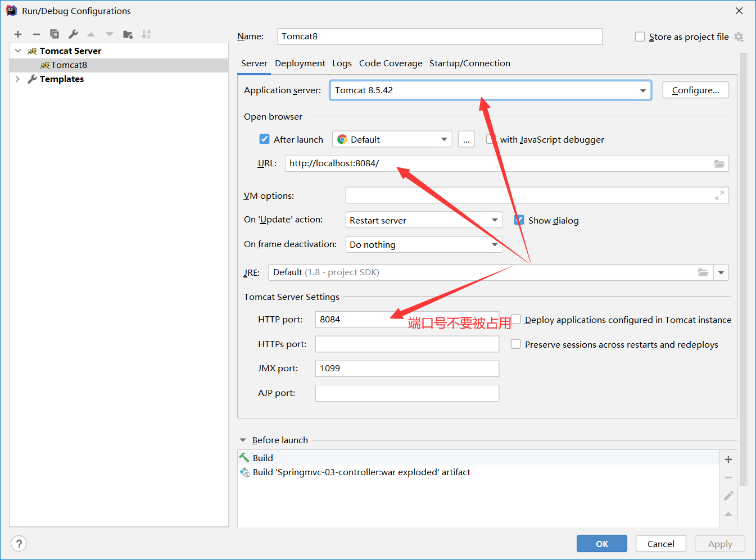Click the Chrome icon in browser dropdown
The image size is (756, 560).
pos(342,139)
